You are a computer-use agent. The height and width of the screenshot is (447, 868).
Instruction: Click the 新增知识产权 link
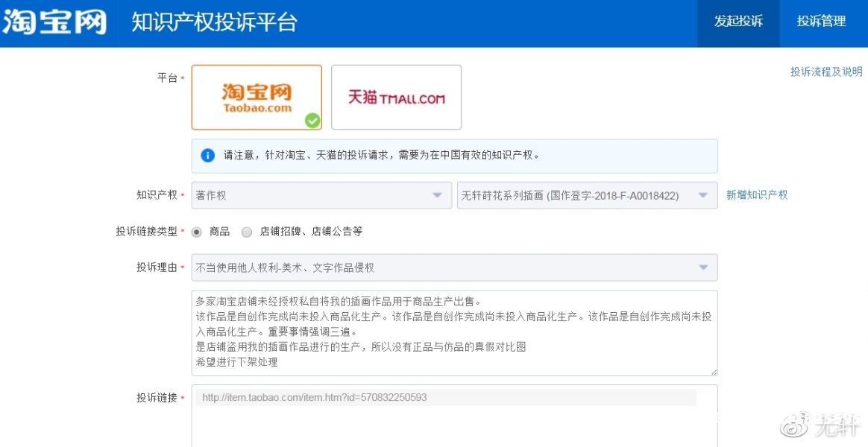pyautogui.click(x=757, y=194)
